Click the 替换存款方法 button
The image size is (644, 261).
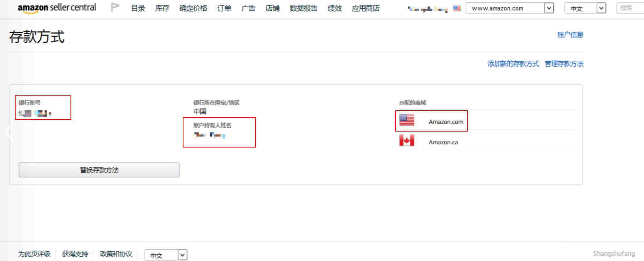(x=99, y=170)
